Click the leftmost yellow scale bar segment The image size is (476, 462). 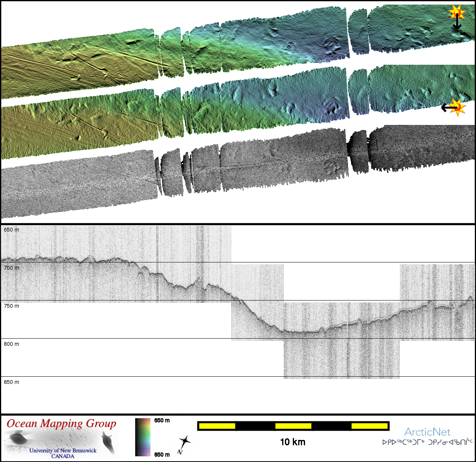[x=217, y=426]
